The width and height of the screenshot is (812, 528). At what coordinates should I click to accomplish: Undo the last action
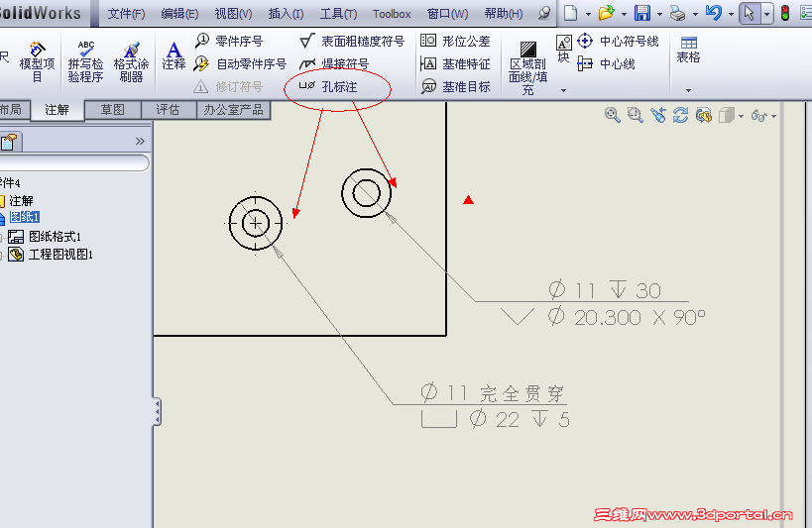(714, 13)
